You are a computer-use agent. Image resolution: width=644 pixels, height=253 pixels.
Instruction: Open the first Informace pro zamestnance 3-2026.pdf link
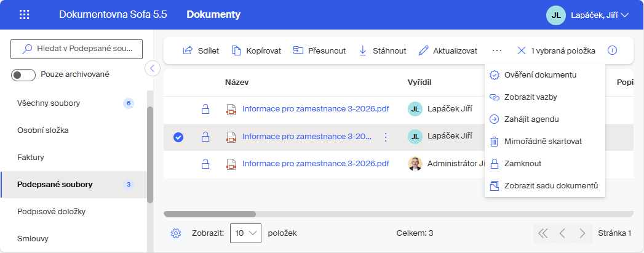point(316,109)
